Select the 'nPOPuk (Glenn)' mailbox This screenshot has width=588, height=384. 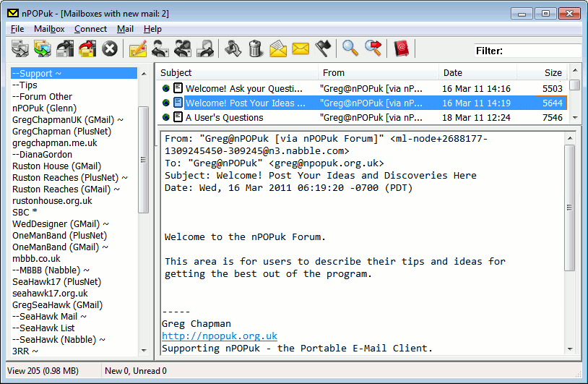[74, 108]
